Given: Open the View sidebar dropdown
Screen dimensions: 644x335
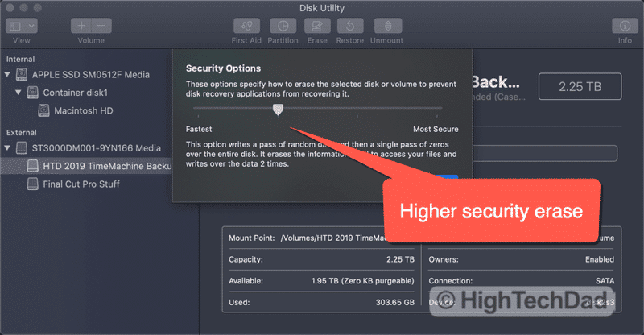Looking at the screenshot, I should (x=22, y=25).
